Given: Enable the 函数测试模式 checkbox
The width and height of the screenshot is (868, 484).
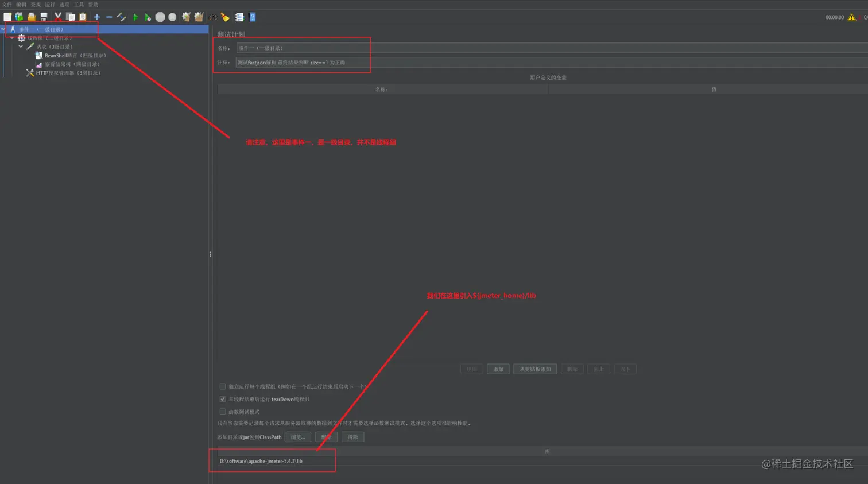Looking at the screenshot, I should coord(223,412).
